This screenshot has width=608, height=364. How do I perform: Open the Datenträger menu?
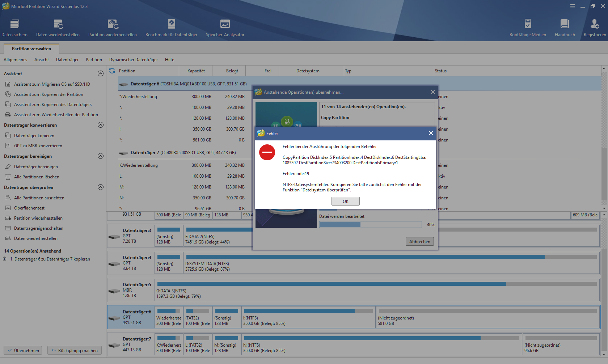click(67, 60)
